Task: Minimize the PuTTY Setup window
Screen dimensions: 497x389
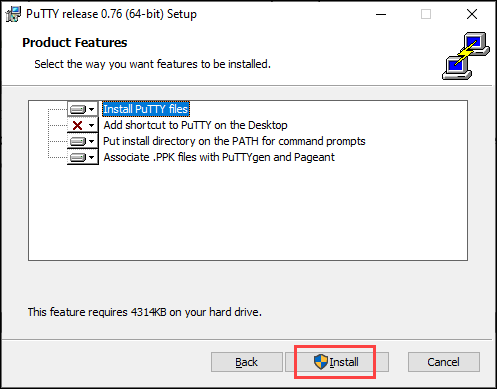Action: [381, 14]
